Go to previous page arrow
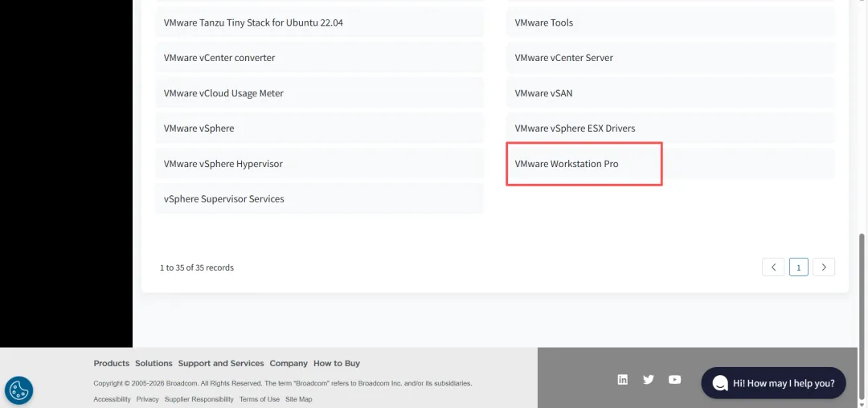Image resolution: width=868 pixels, height=408 pixels. (x=773, y=267)
